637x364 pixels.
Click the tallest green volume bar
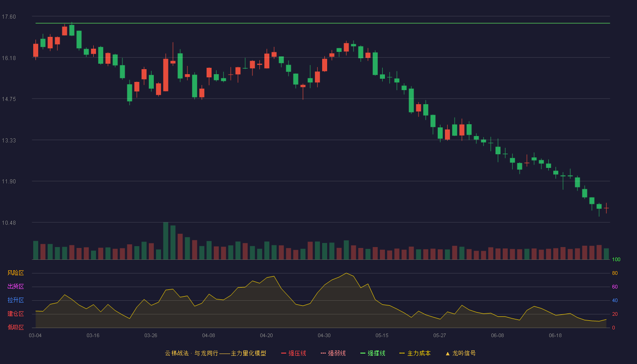coord(166,241)
